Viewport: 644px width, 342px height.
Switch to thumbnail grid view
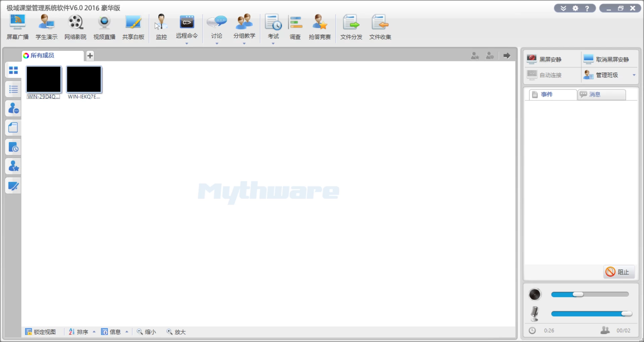pos(13,70)
